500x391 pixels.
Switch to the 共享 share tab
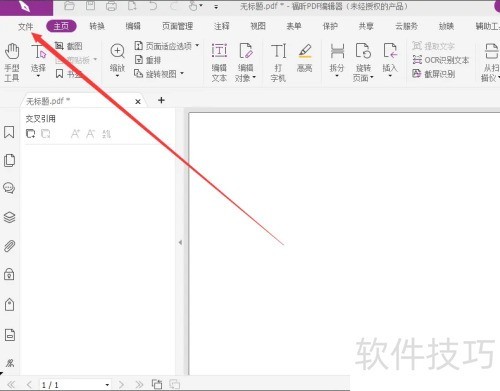(x=366, y=26)
